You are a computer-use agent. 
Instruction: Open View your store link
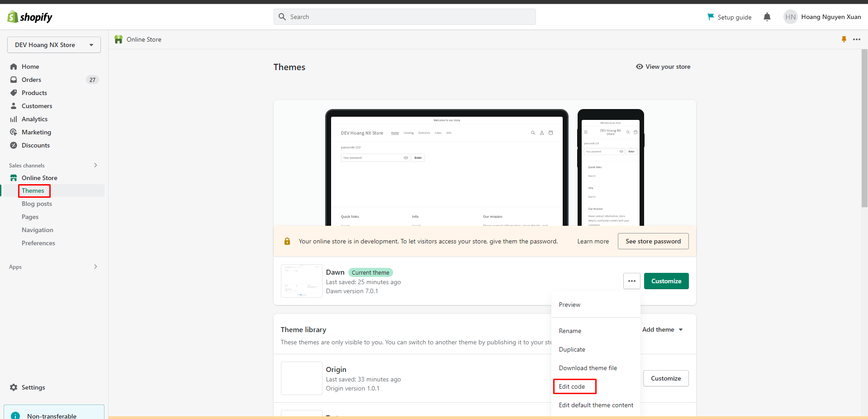click(x=663, y=67)
